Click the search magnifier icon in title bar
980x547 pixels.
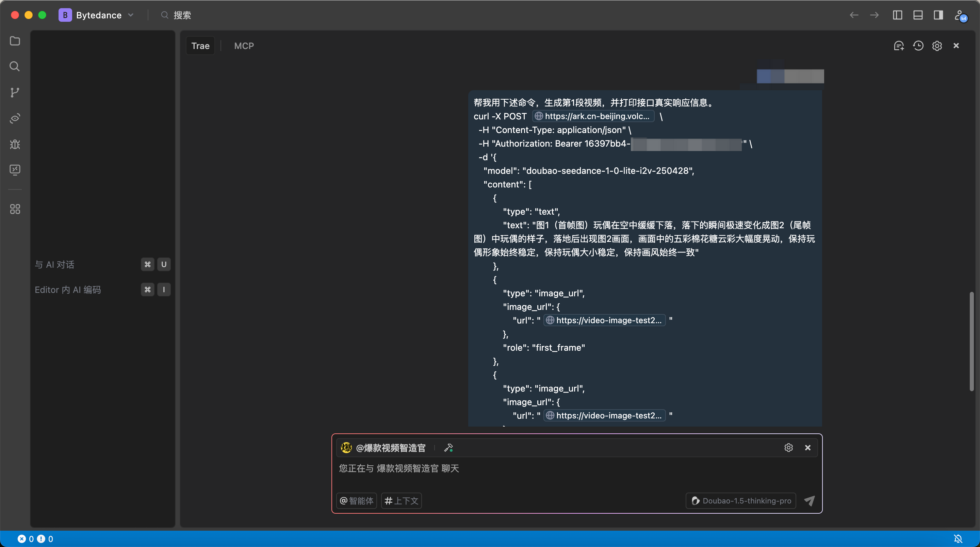click(164, 15)
